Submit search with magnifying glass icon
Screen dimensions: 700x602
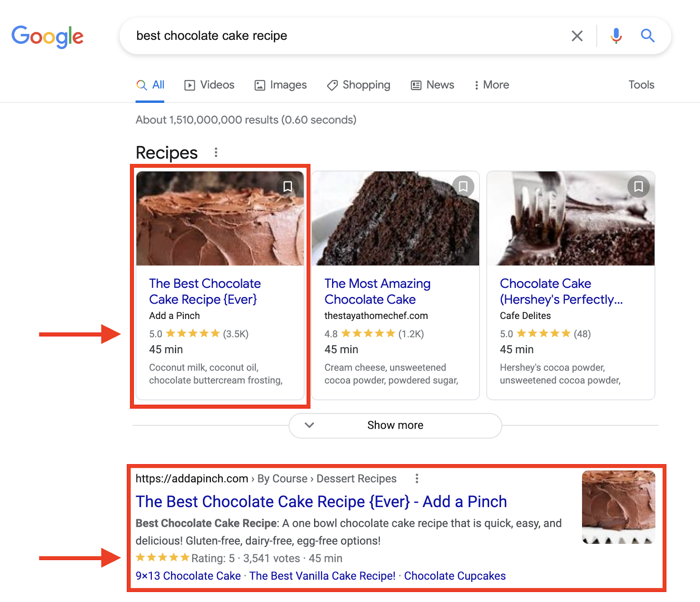(x=647, y=36)
